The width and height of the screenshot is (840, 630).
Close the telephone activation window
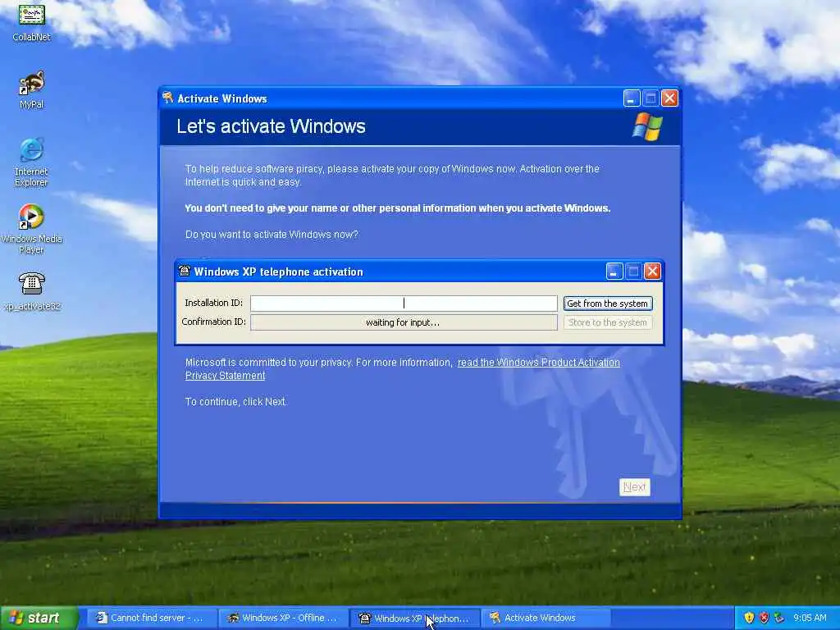[652, 271]
